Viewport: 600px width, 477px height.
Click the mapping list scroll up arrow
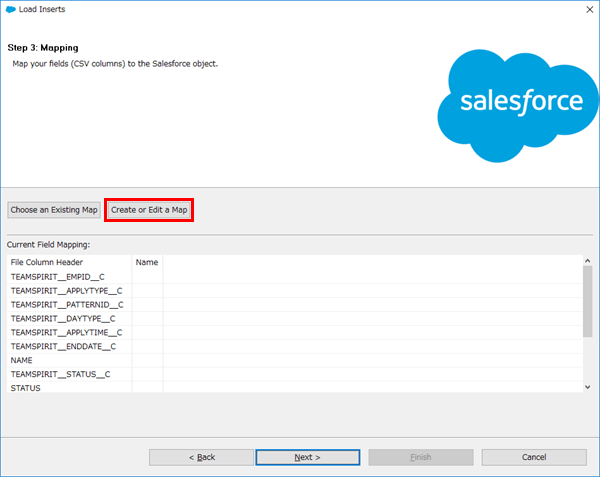coord(587,261)
